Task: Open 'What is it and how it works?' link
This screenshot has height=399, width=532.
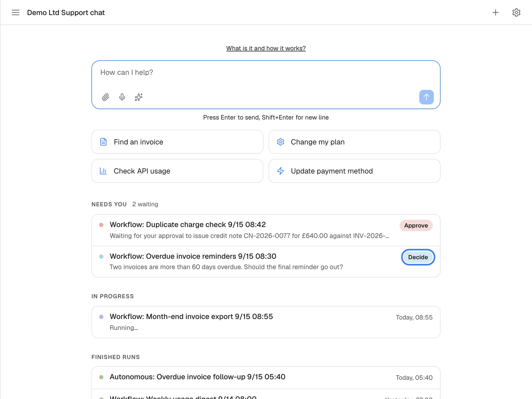Action: [266, 48]
